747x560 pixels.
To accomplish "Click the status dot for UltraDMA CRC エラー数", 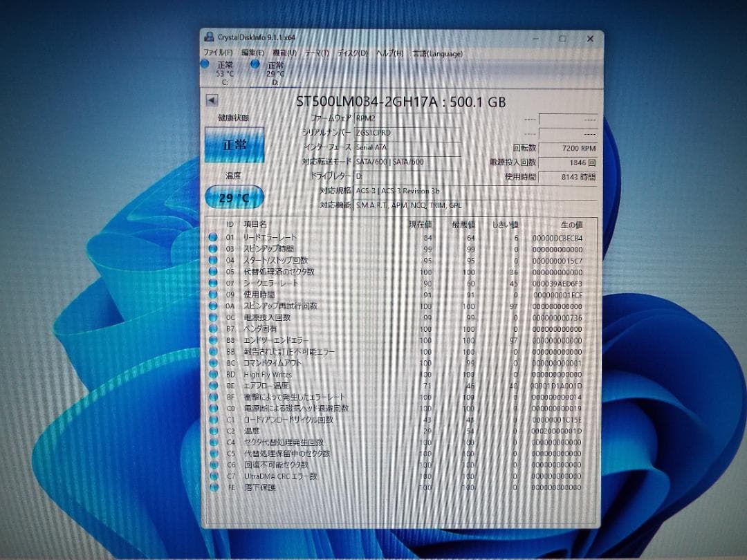I will click(214, 476).
